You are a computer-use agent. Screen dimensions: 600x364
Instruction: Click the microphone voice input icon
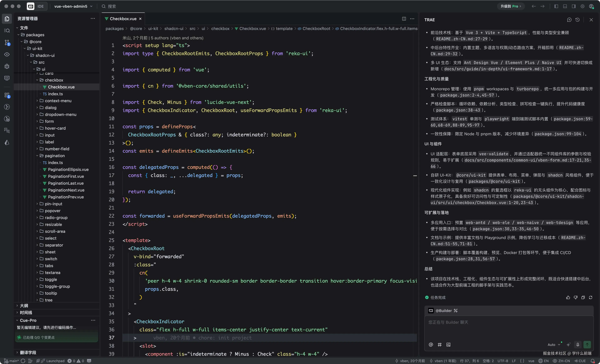578,344
